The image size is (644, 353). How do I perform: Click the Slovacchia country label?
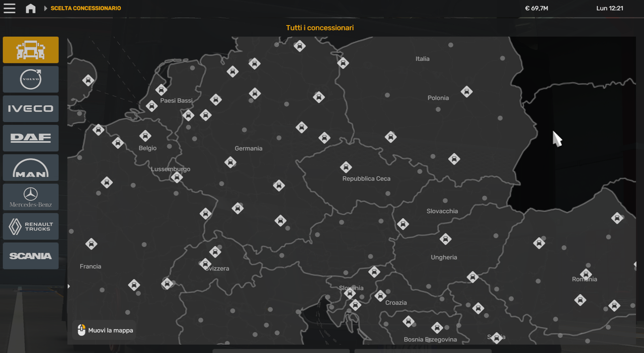(442, 211)
